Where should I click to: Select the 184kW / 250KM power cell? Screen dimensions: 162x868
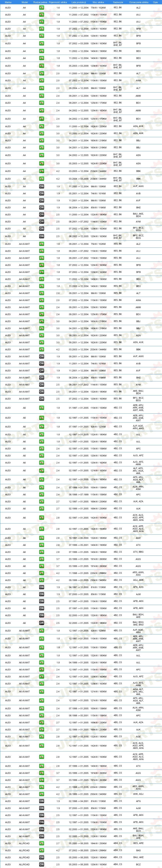(x=99, y=843)
